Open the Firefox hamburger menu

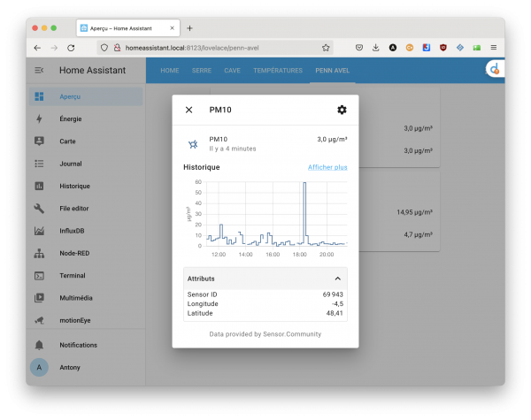tap(493, 48)
